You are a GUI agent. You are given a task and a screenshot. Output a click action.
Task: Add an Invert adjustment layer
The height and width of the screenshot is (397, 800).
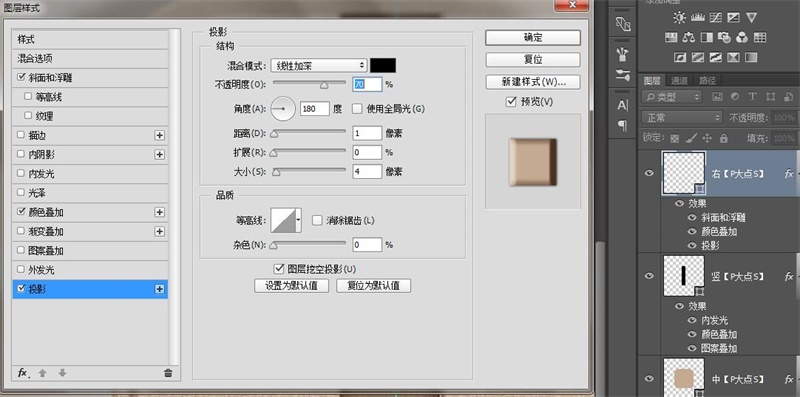tap(680, 57)
